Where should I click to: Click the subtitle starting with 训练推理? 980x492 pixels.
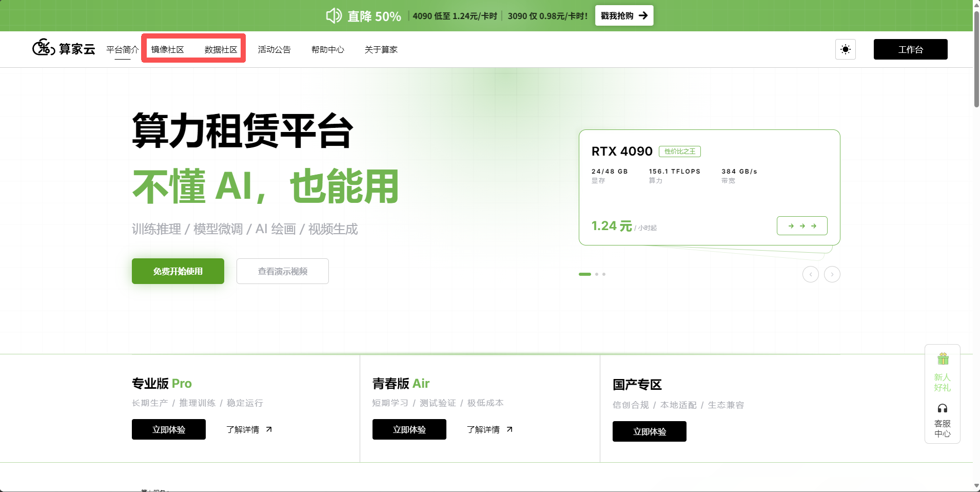[x=245, y=229]
